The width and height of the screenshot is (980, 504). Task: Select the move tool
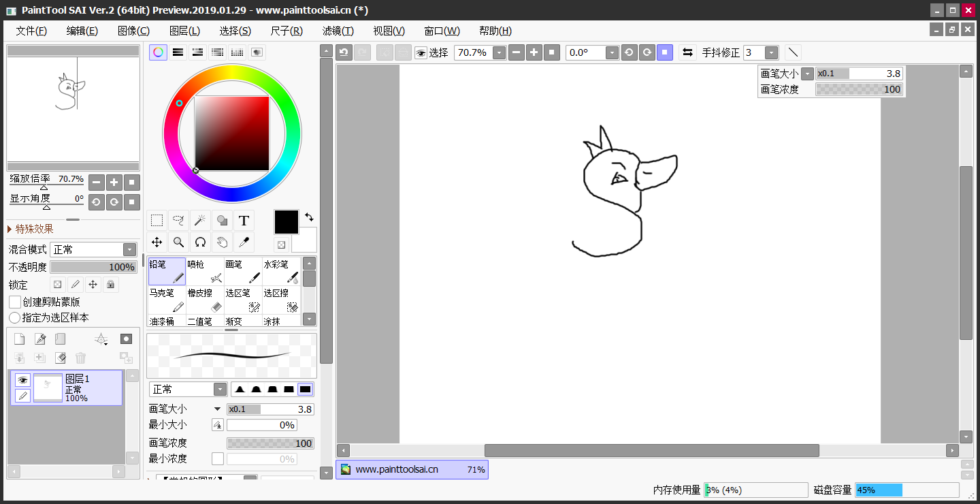157,242
